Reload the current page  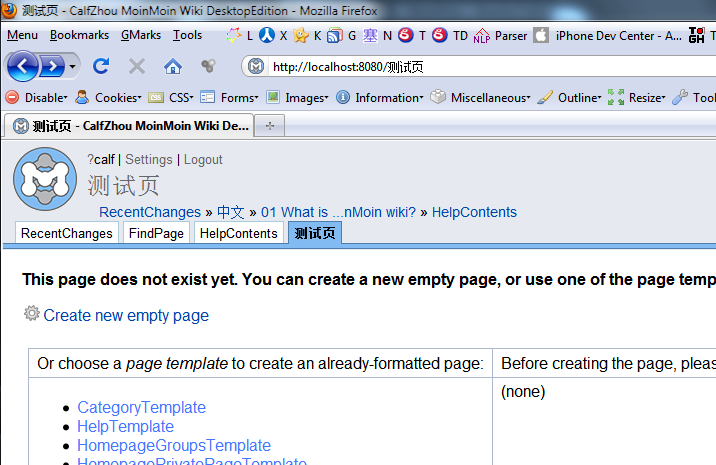coord(100,67)
